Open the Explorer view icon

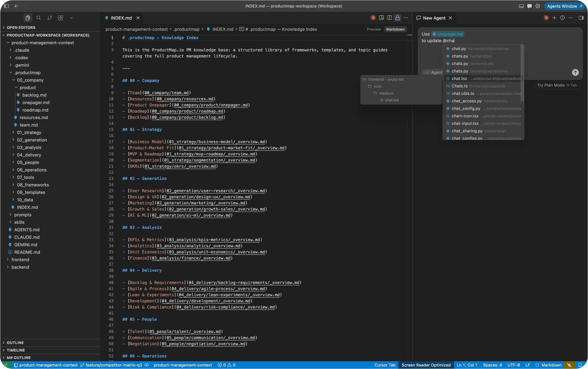click(x=28, y=18)
